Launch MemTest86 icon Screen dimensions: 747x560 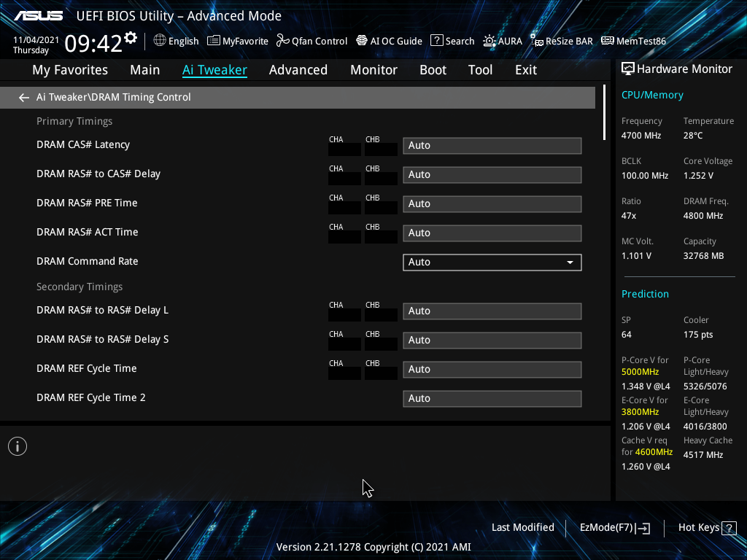(x=608, y=41)
